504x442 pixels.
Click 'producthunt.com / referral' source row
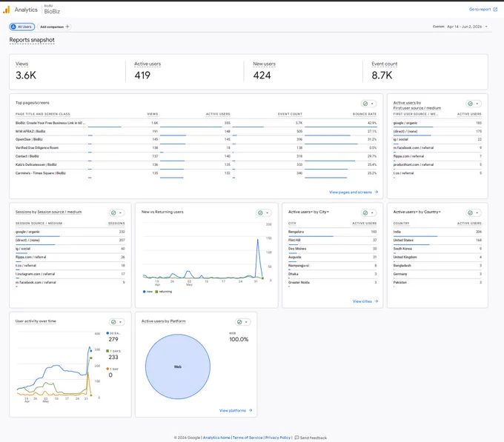[x=437, y=164]
